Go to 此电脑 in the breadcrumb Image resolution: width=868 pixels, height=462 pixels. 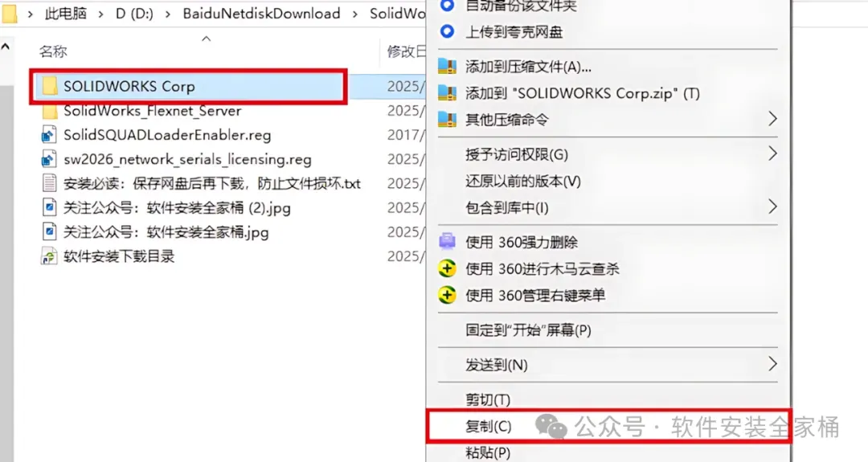[66, 14]
